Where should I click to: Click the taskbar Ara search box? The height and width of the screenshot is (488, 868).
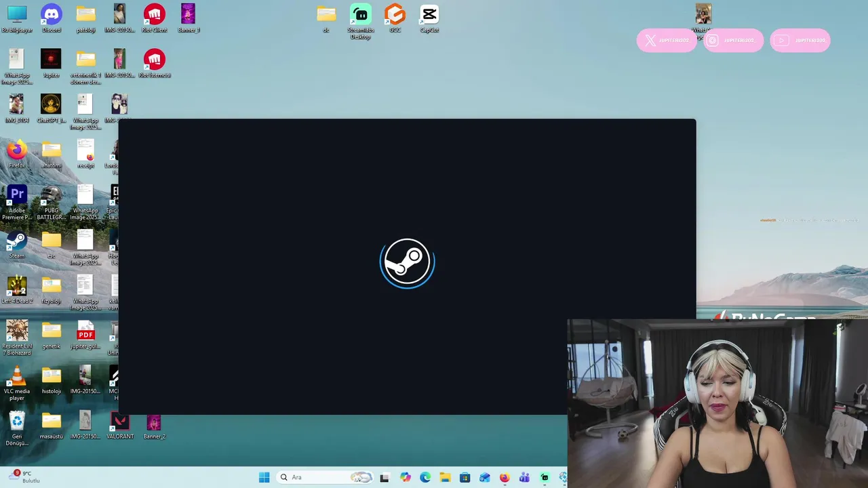click(x=326, y=477)
